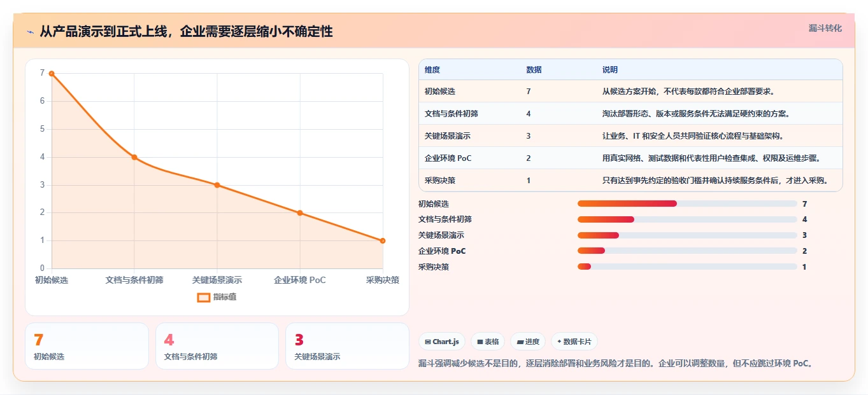Click the 数据卡片 chip
Image resolution: width=868 pixels, height=395 pixels.
574,342
